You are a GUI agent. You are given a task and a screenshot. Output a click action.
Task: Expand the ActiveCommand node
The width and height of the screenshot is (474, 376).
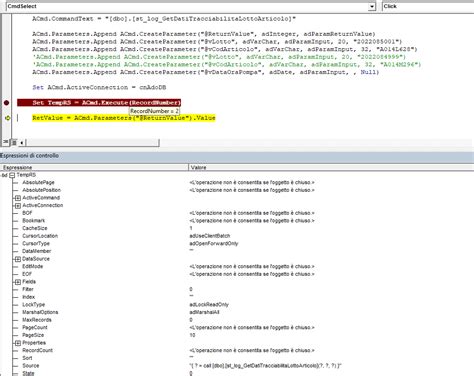click(18, 198)
